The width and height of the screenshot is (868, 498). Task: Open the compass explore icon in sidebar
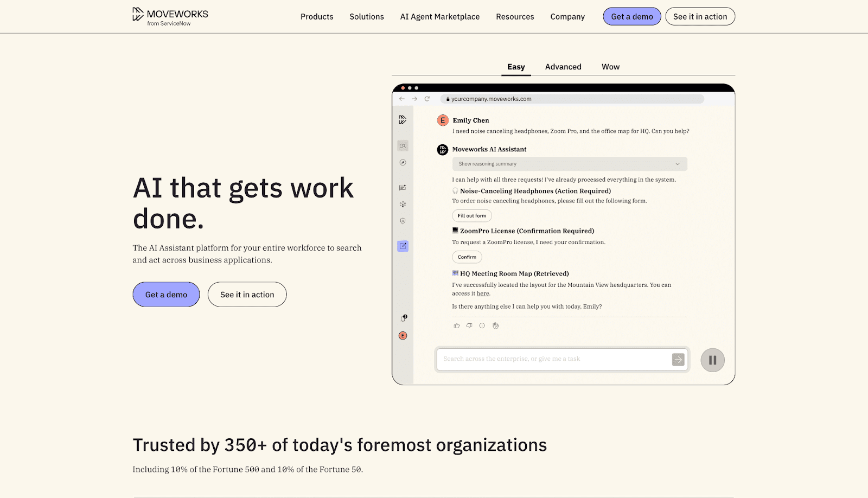[x=403, y=162]
